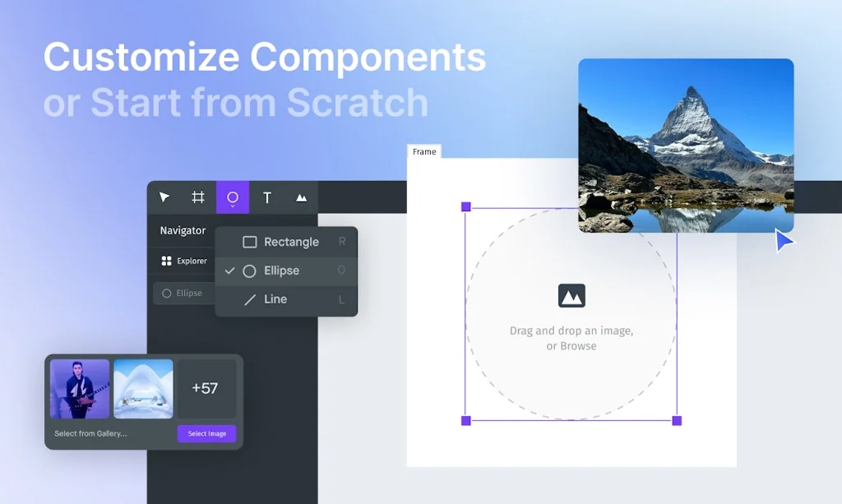842x504 pixels.
Task: Show the +57 more gallery images
Action: click(206, 389)
